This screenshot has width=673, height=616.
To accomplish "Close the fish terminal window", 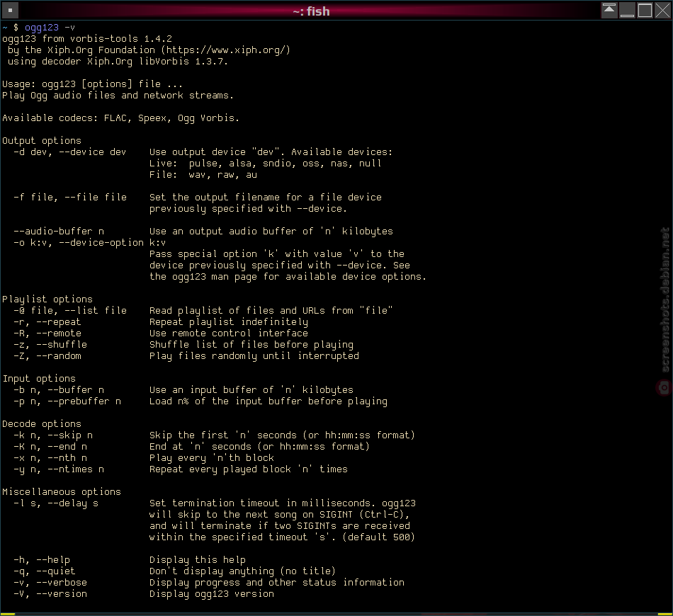I will [x=662, y=11].
